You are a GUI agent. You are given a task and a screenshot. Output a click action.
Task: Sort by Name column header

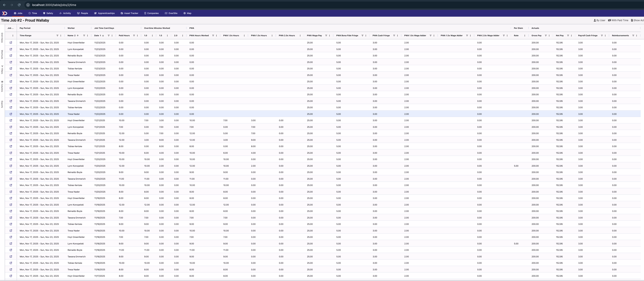tap(71, 35)
